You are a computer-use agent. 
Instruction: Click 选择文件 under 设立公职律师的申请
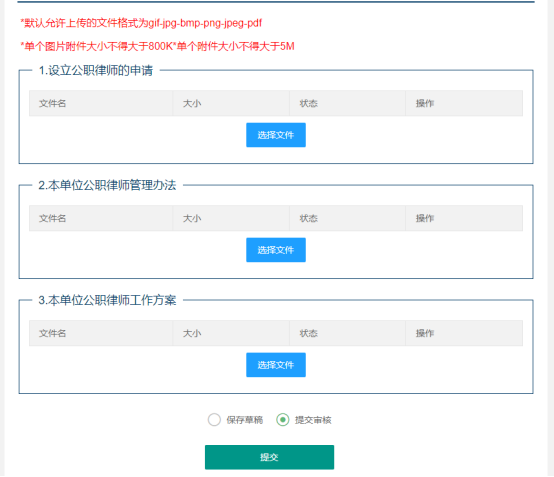(x=276, y=135)
